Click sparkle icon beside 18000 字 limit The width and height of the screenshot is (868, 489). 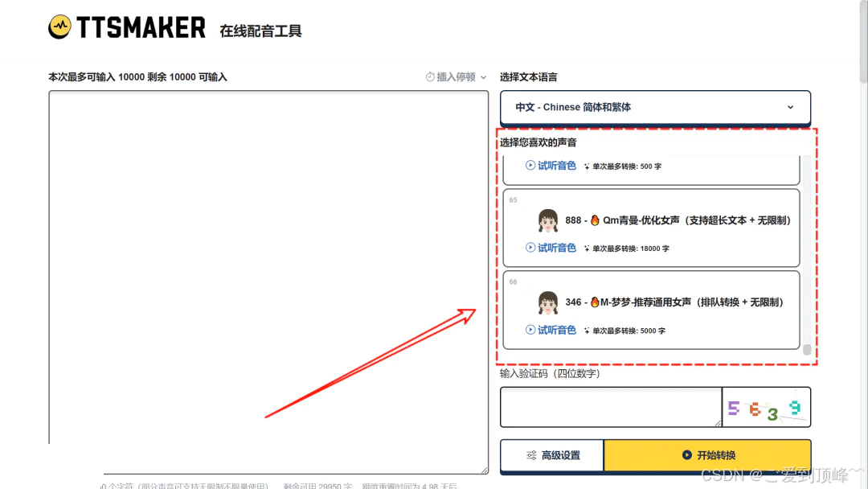click(587, 249)
